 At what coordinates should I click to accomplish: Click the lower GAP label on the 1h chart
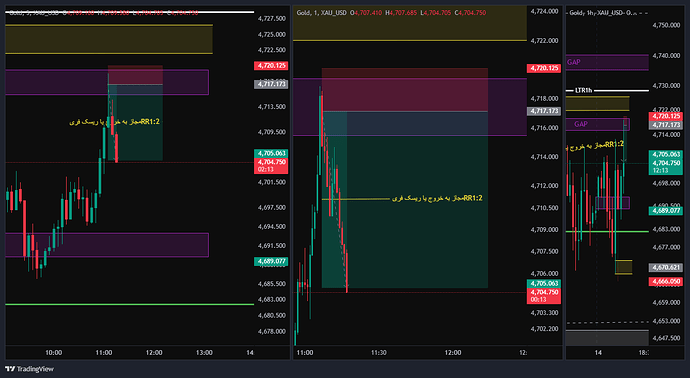[x=581, y=124]
